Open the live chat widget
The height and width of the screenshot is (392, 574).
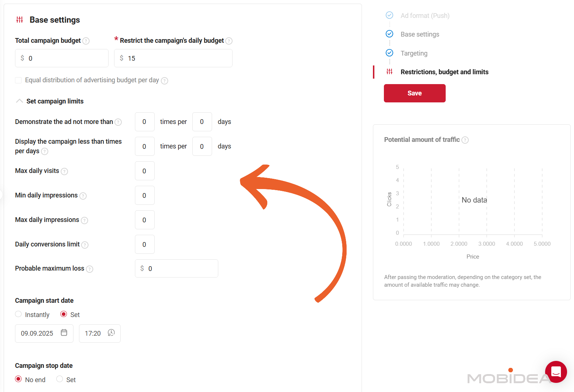click(x=556, y=372)
